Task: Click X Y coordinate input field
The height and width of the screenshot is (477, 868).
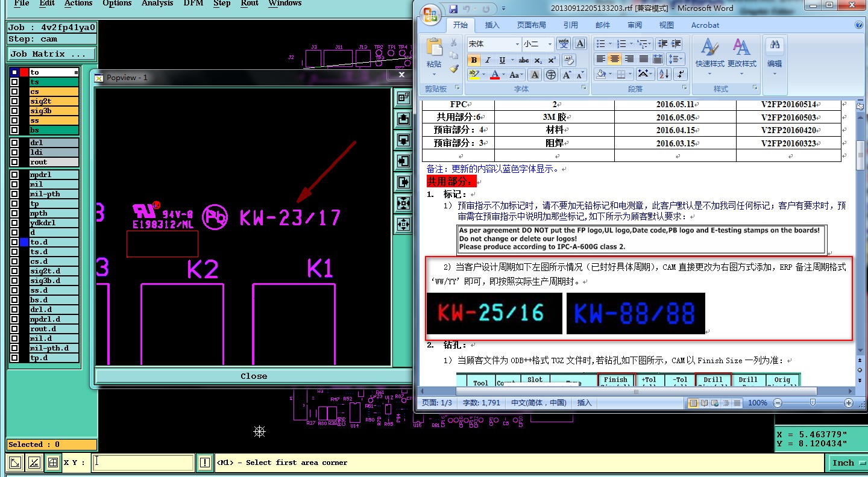Action: tap(143, 463)
